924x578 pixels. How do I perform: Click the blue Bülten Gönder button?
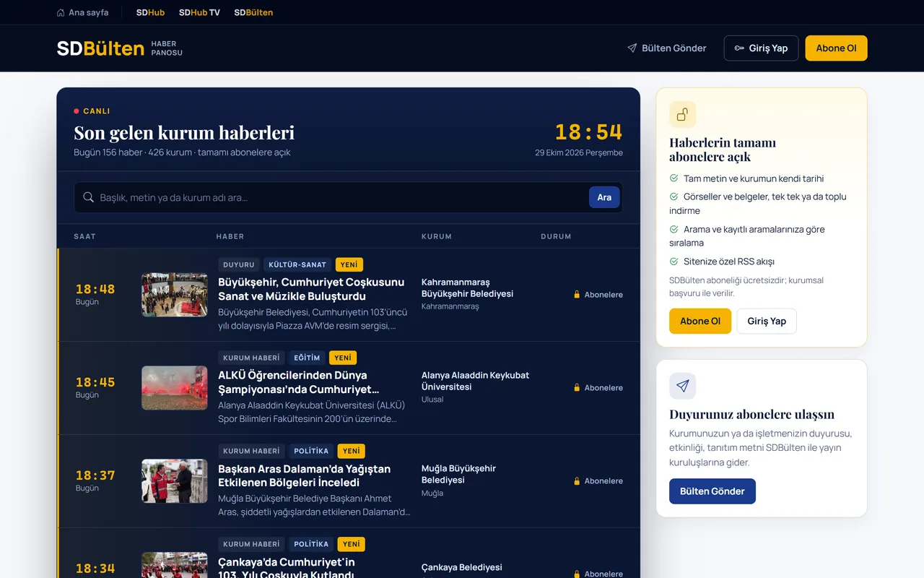(712, 491)
